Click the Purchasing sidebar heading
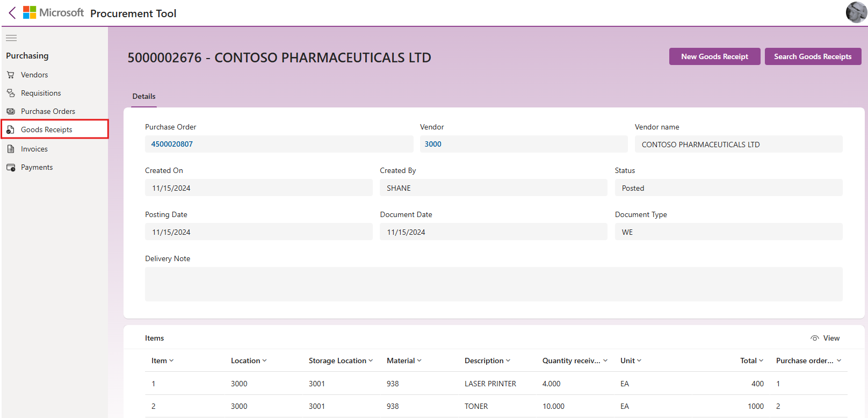 pyautogui.click(x=27, y=56)
